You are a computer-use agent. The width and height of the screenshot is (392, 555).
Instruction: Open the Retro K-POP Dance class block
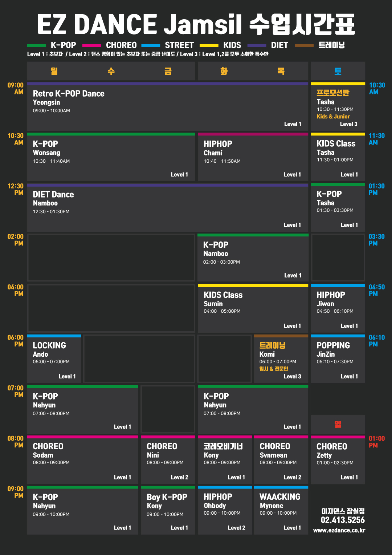click(167, 107)
